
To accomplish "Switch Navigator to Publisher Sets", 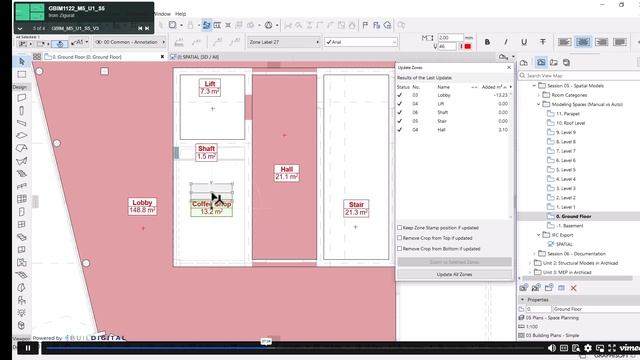I will (567, 62).
